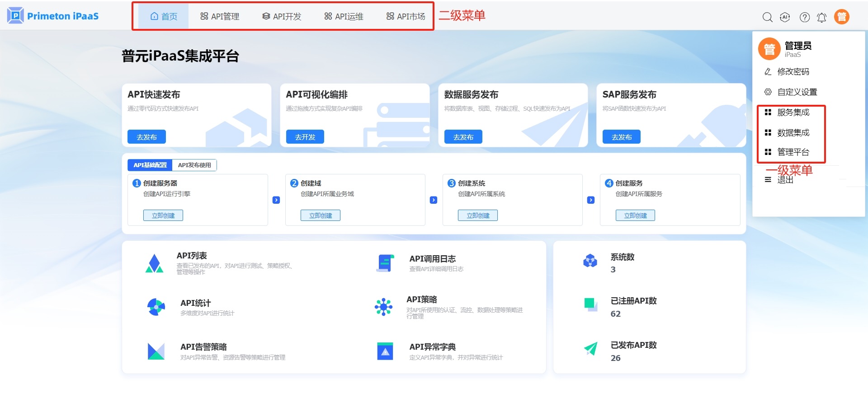Click 立即创建 under 创建域
Screen dimensions: 868x398
point(320,215)
